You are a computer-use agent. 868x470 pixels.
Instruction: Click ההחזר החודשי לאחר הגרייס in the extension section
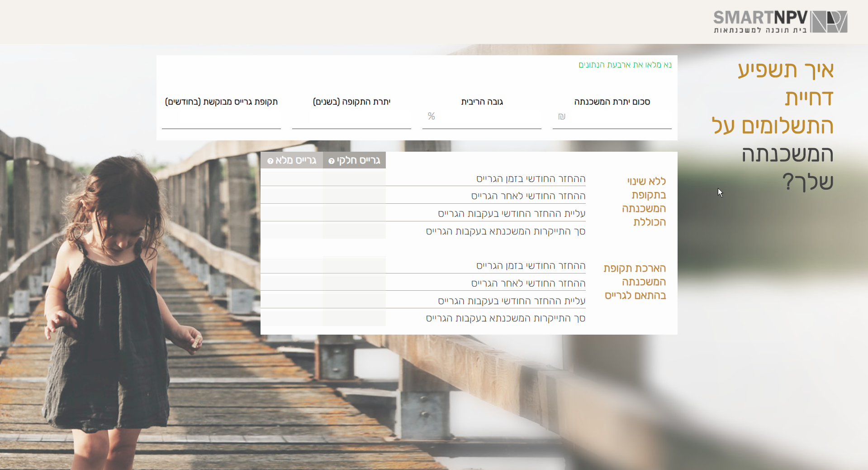pos(528,283)
